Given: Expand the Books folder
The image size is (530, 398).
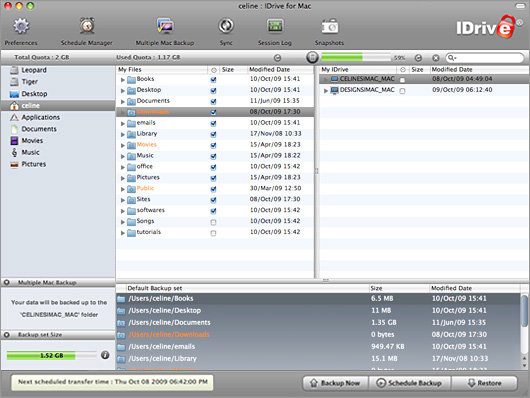Looking at the screenshot, I should [123, 80].
